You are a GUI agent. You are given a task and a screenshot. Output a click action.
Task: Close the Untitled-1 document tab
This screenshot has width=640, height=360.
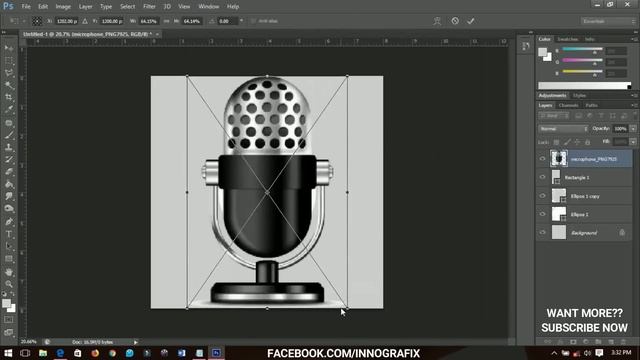click(x=157, y=34)
